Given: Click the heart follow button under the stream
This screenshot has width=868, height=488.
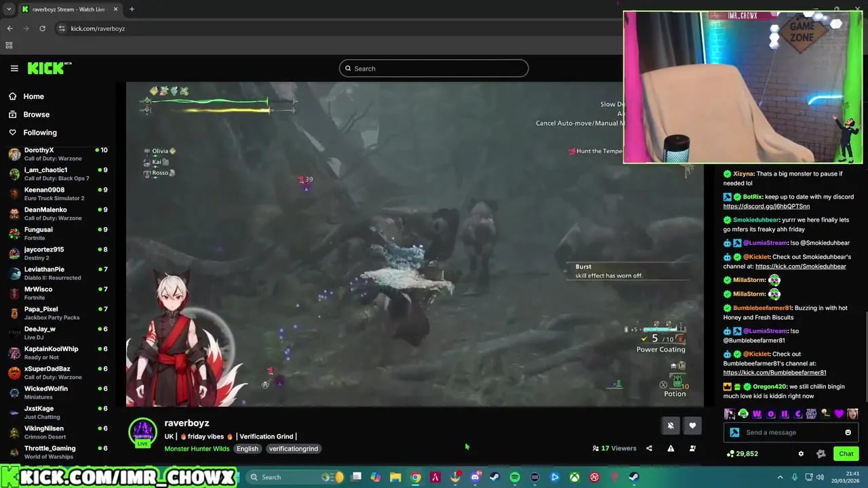Looking at the screenshot, I should coord(692,426).
